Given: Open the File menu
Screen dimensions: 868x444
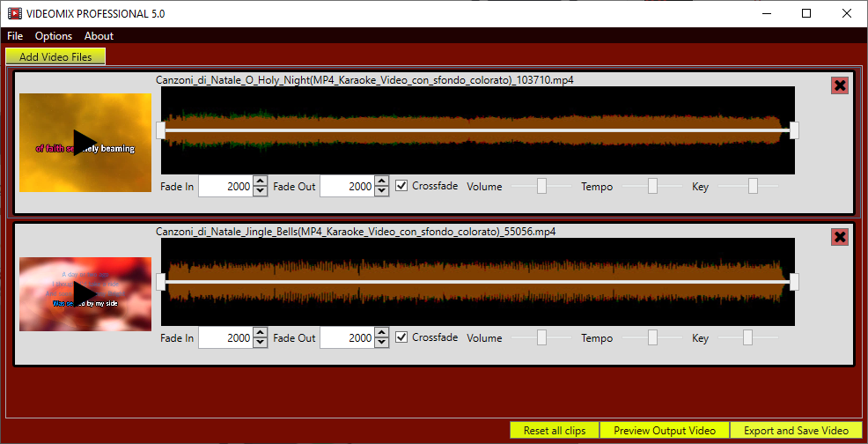Looking at the screenshot, I should tap(15, 36).
